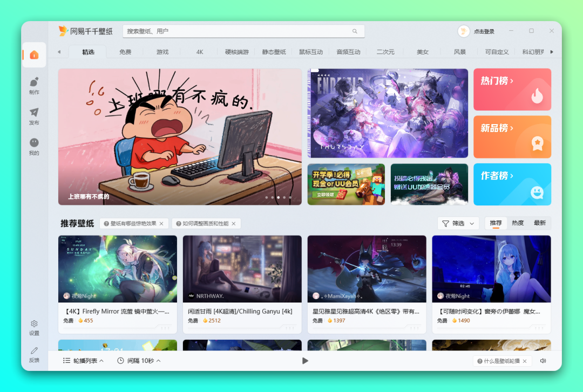Screen dimensions: 583x392
Task: Sort wallpapers by 最新
Action: 540,223
